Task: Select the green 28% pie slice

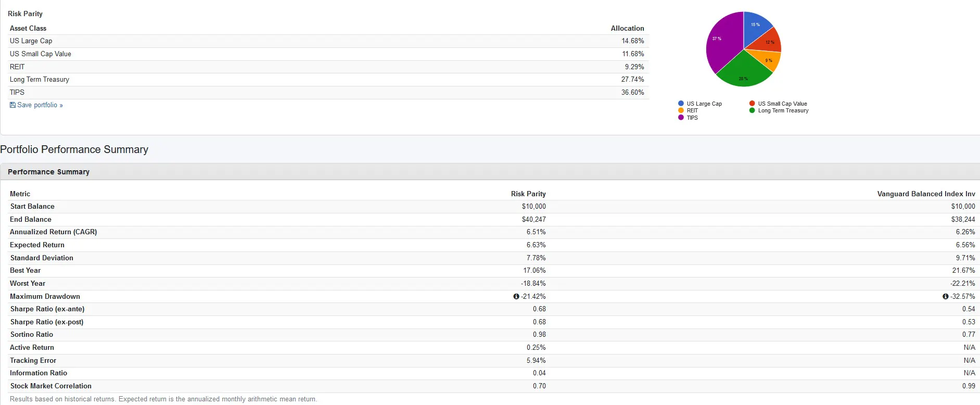Action: coord(743,73)
